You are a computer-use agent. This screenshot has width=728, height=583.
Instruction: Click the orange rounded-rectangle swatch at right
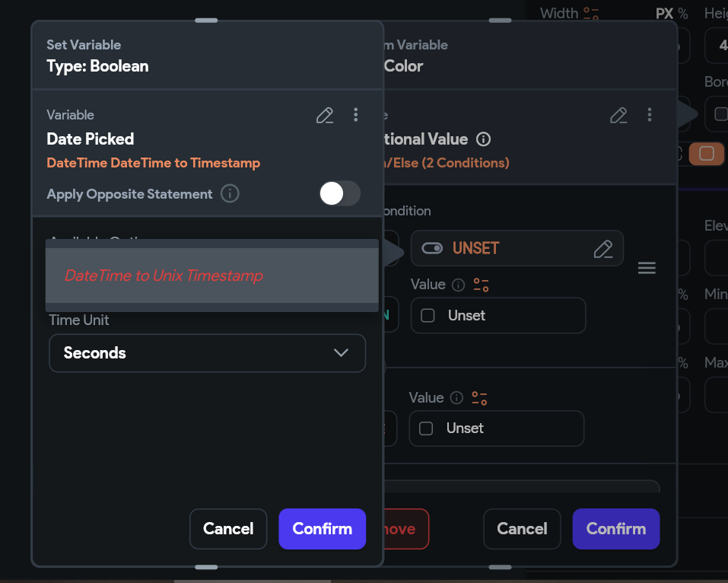706,154
